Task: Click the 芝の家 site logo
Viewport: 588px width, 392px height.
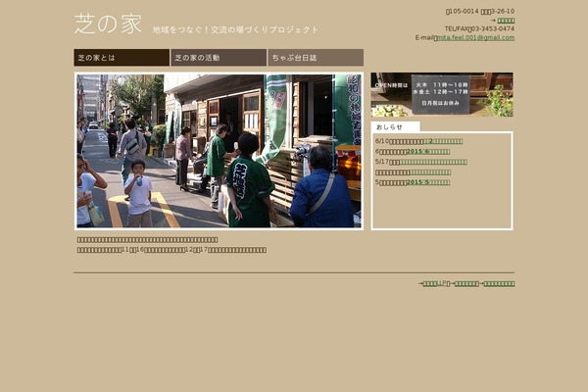Action: [108, 24]
